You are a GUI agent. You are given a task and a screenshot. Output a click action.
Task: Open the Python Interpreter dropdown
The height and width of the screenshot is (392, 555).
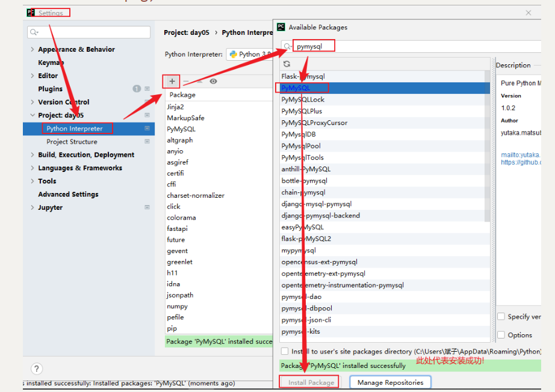(250, 55)
